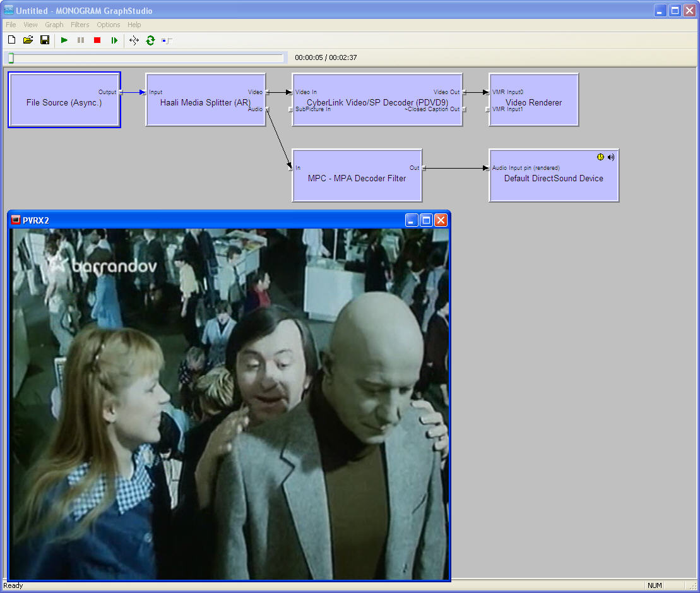Pause the graph using the pause icon

point(81,40)
